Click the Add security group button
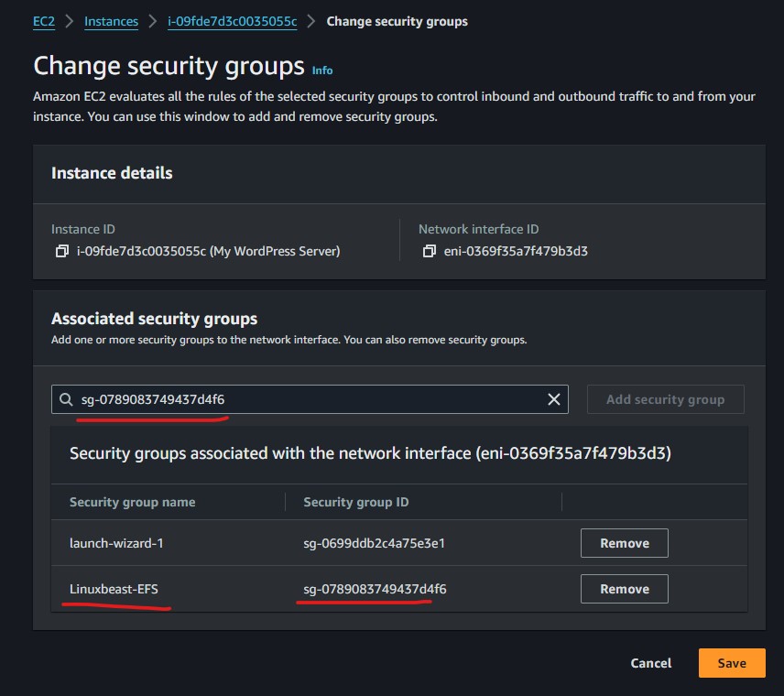Image resolution: width=784 pixels, height=696 pixels. pos(665,399)
